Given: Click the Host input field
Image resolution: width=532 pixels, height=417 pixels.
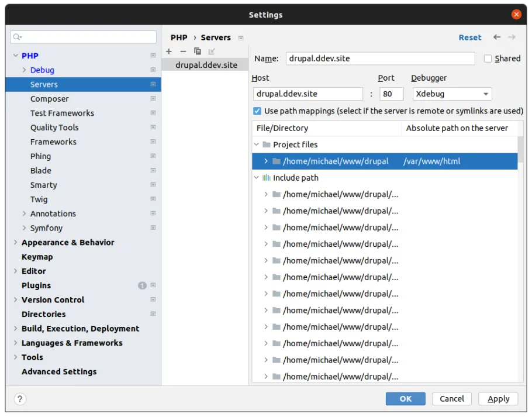Looking at the screenshot, I should tap(308, 94).
